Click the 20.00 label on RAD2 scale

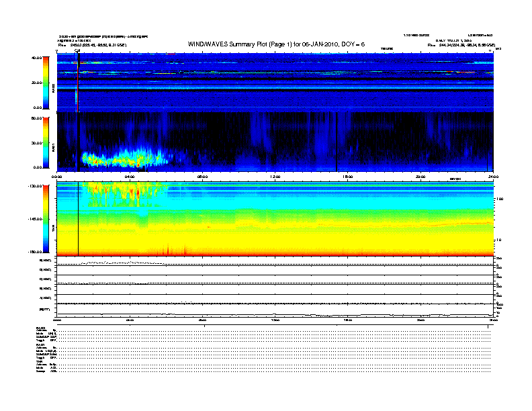point(37,83)
